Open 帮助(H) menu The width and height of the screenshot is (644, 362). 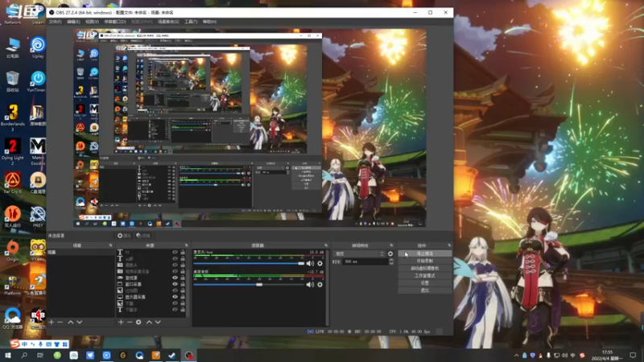pos(209,22)
